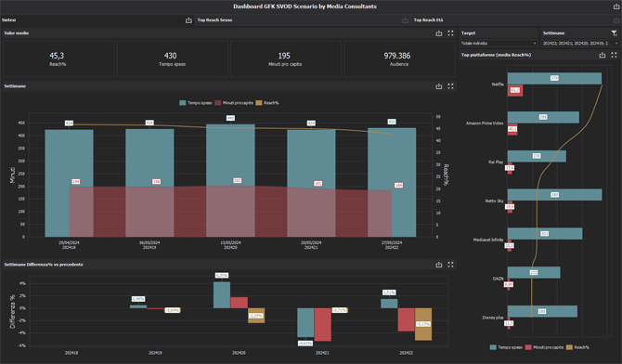Image resolution: width=622 pixels, height=364 pixels.
Task: Click the '1,51%' label in Differenza chart
Action: coord(389,292)
